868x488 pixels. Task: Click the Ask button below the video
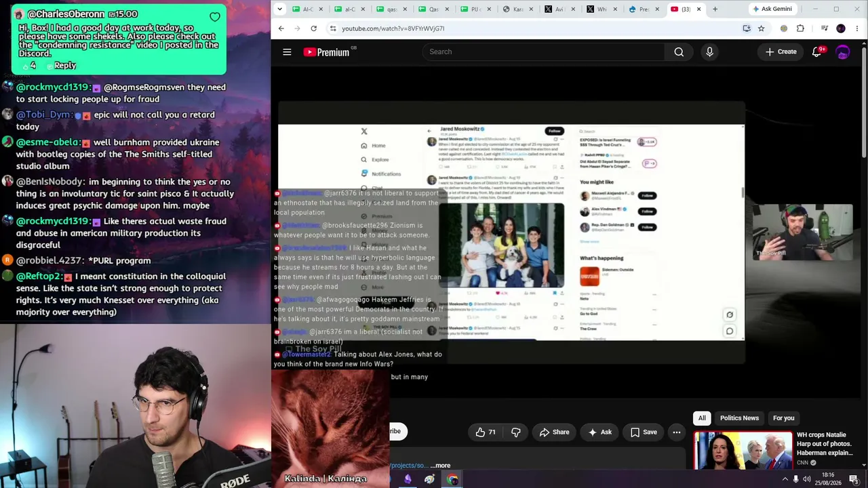(x=600, y=432)
